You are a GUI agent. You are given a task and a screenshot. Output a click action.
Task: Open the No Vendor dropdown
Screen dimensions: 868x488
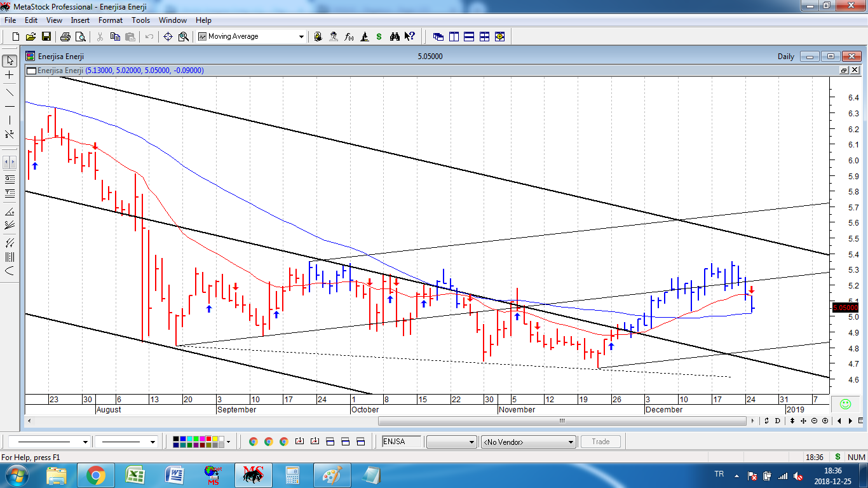[x=529, y=442]
